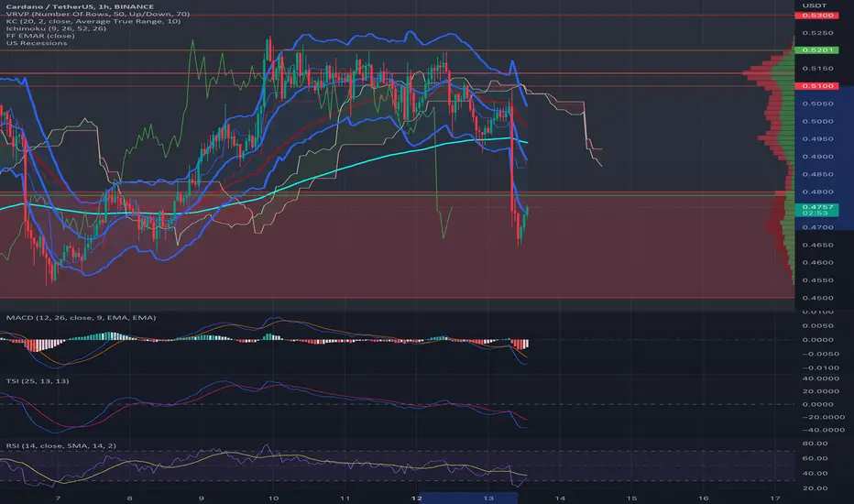This screenshot has height=504, width=854.
Task: Click 0.5250 on the price scale
Action: pyautogui.click(x=817, y=33)
